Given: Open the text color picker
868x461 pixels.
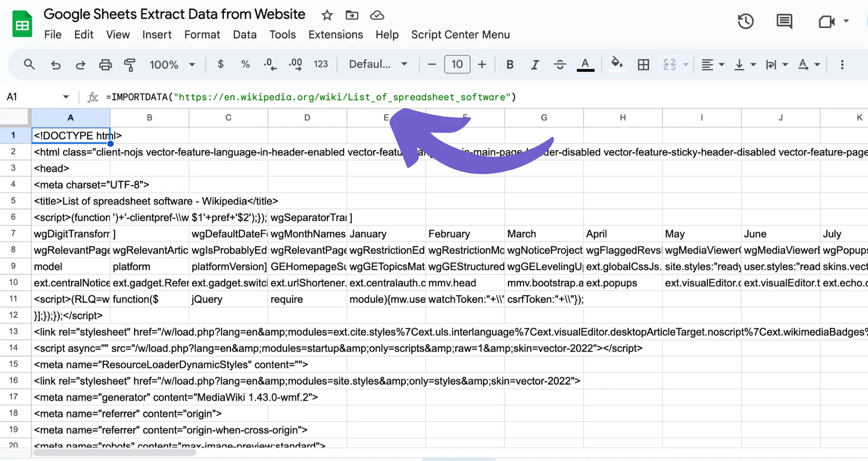Looking at the screenshot, I should click(585, 65).
